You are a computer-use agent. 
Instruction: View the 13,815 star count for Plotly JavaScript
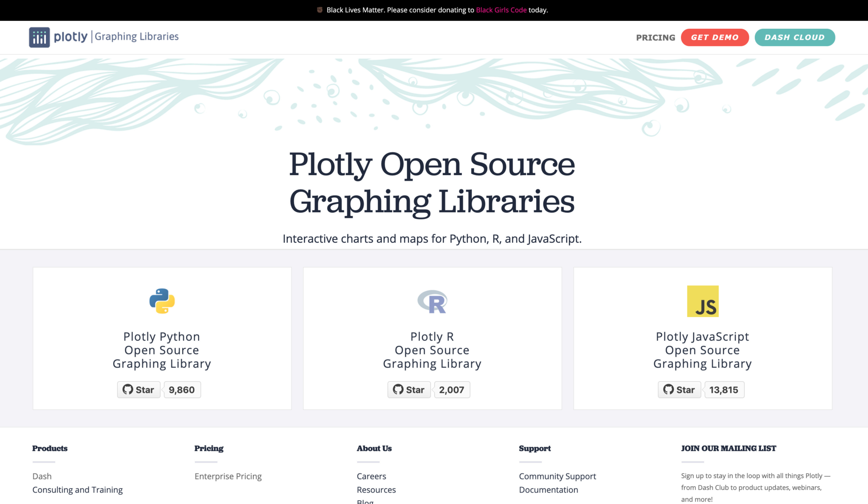point(724,390)
